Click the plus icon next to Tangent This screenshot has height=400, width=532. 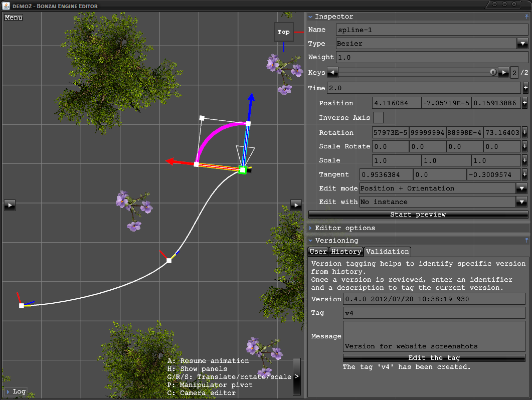(x=524, y=174)
